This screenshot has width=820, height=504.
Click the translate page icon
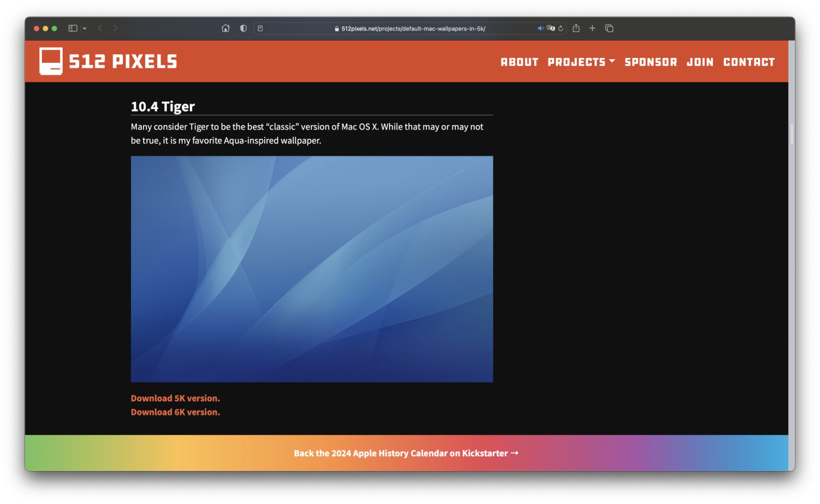(x=551, y=28)
